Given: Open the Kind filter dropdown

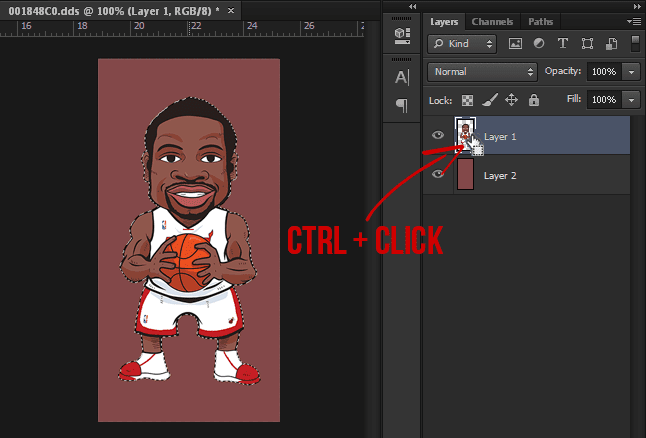Looking at the screenshot, I should [462, 44].
